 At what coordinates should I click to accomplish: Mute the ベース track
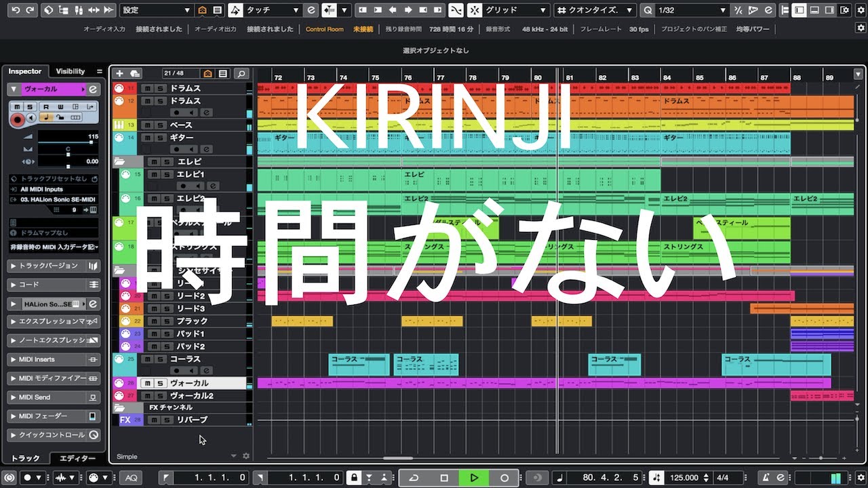point(147,125)
